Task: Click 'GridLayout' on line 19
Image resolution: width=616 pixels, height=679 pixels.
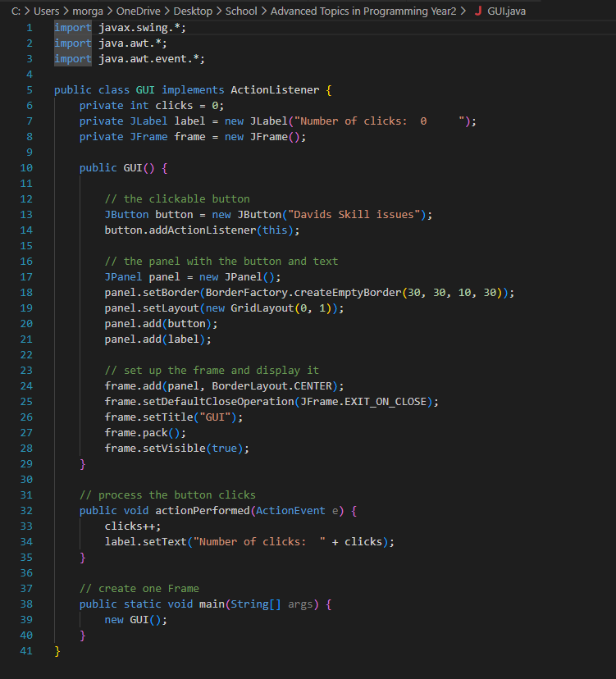Action: (x=262, y=308)
